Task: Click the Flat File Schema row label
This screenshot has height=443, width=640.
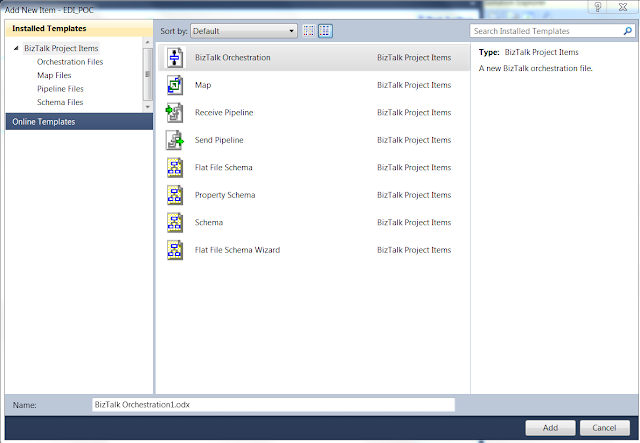Action: [224, 167]
